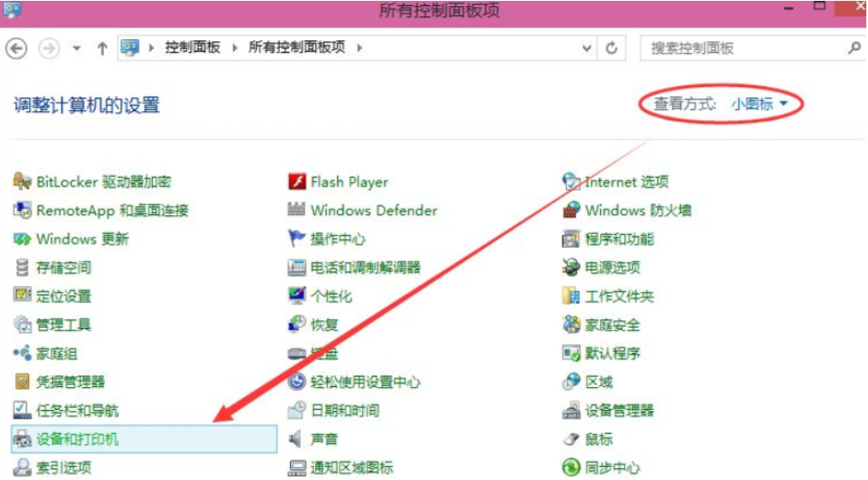Viewport: 868px width, 480px height.
Task: Click the address bar computer icon
Action: [x=130, y=48]
